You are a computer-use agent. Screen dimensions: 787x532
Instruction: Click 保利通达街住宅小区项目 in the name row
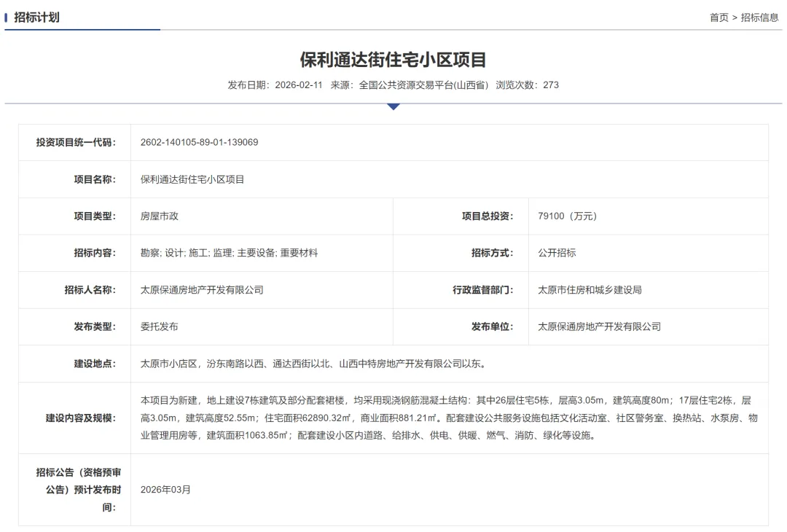click(192, 180)
